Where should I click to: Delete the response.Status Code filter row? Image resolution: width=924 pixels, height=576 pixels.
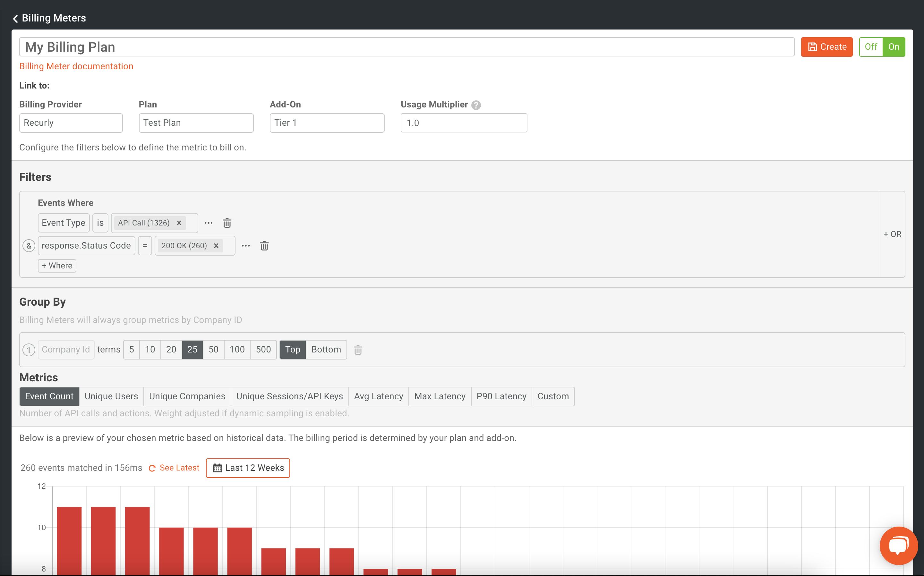point(264,246)
